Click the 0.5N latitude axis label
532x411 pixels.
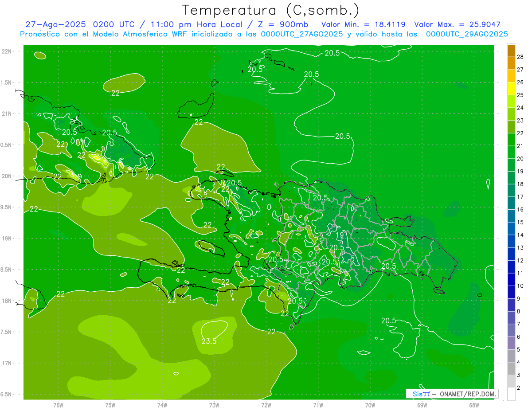7,145
